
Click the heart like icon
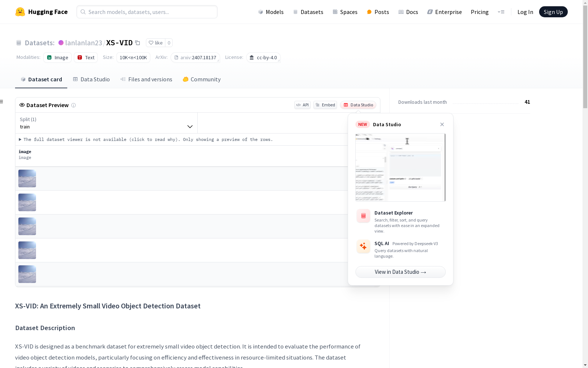coord(151,43)
